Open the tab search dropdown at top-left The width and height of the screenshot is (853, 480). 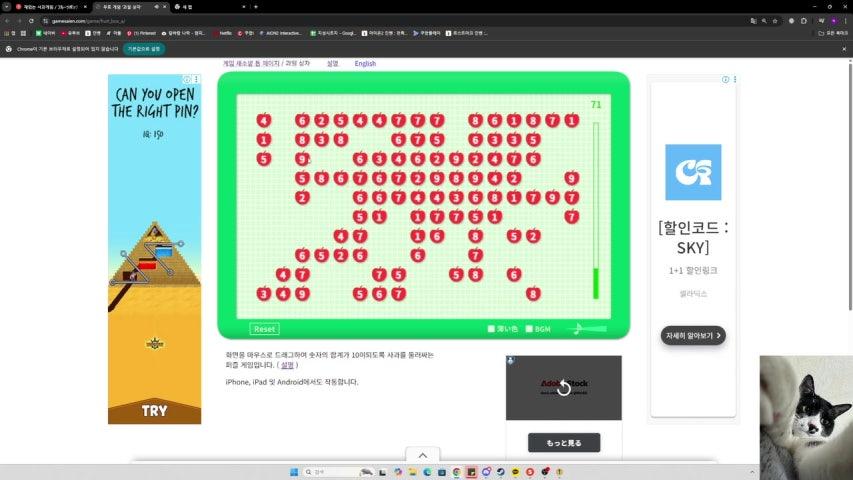(x=7, y=7)
